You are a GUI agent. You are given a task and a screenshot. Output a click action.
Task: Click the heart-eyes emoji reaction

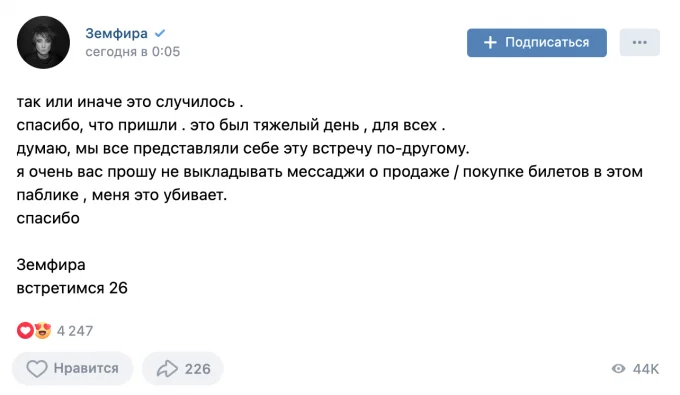pyautogui.click(x=42, y=330)
